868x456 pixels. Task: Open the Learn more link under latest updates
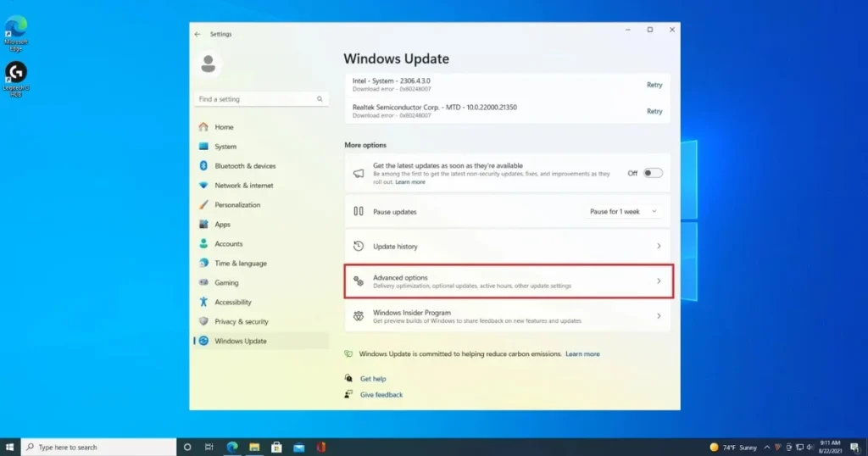point(410,182)
